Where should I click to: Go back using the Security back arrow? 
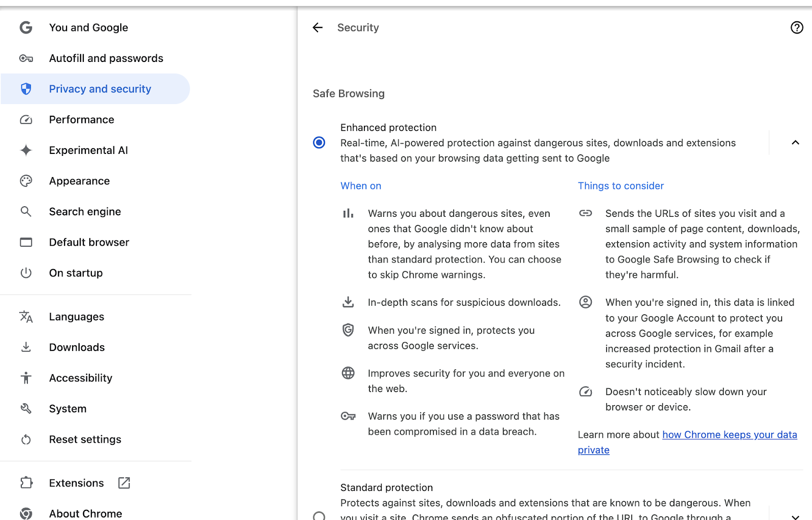pyautogui.click(x=318, y=27)
